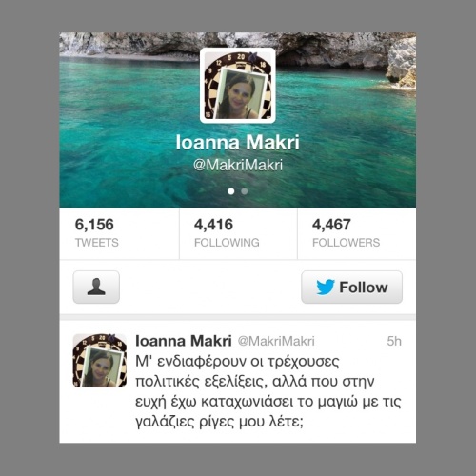This screenshot has width=476, height=476.
Task: Switch to the second page dot
Action: tap(245, 191)
